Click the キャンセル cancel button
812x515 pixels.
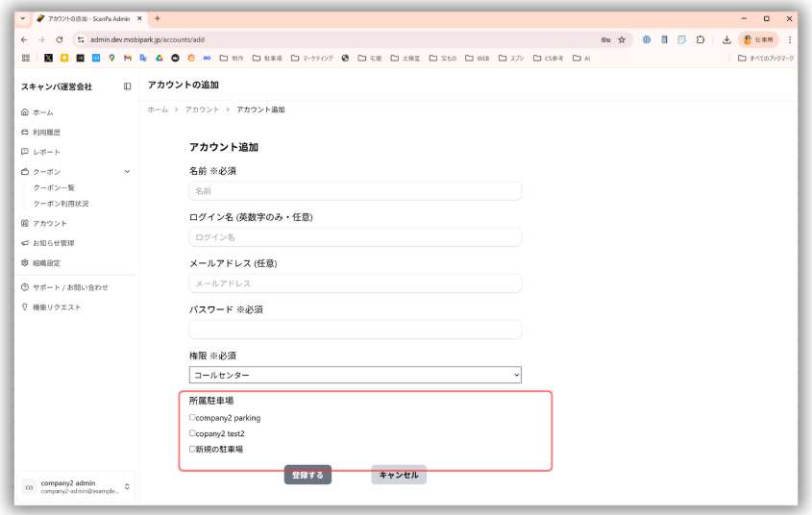(399, 475)
